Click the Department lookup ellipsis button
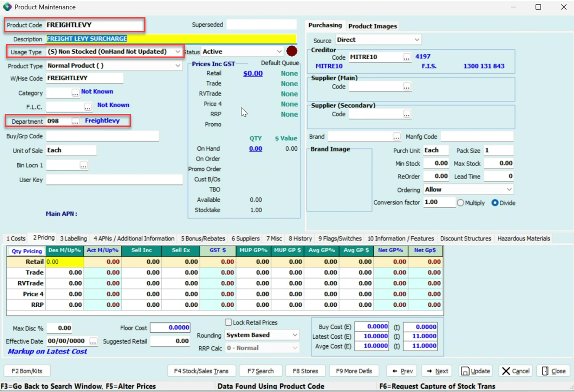This screenshot has height=392, width=574. (75, 122)
